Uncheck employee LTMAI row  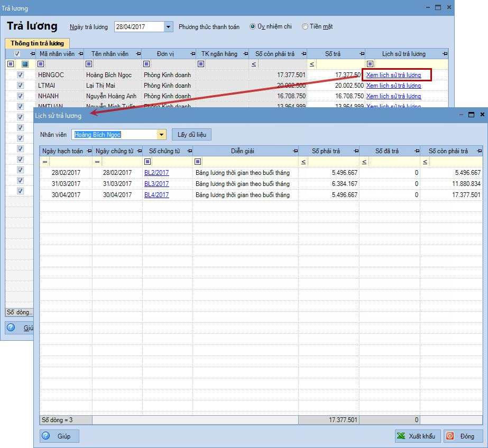(20, 86)
